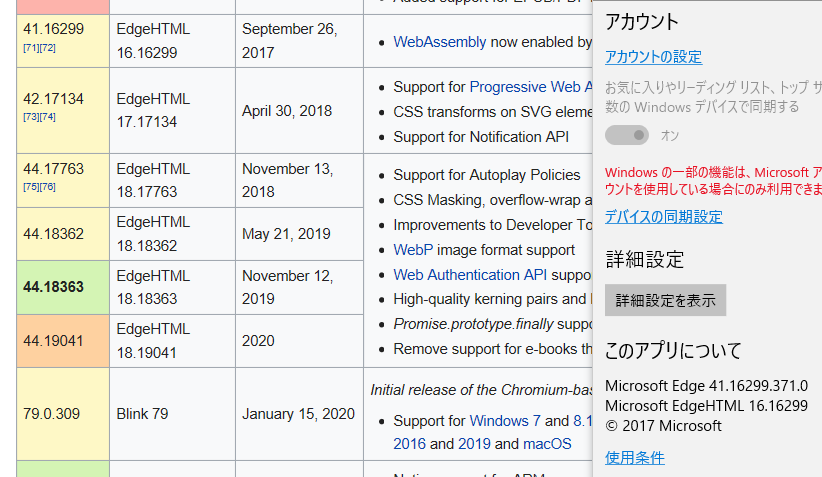
Task: Open the 使用条件 link
Action: 634,458
